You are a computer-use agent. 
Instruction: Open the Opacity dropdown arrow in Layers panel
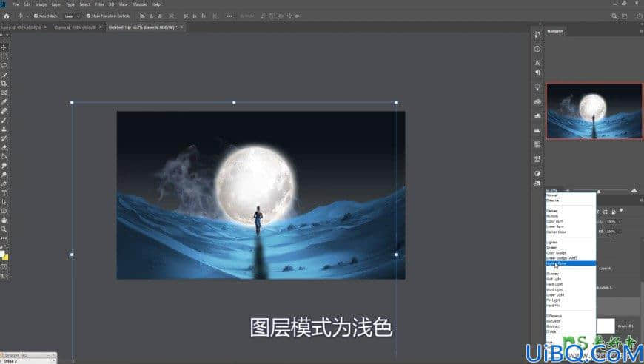[x=620, y=222]
